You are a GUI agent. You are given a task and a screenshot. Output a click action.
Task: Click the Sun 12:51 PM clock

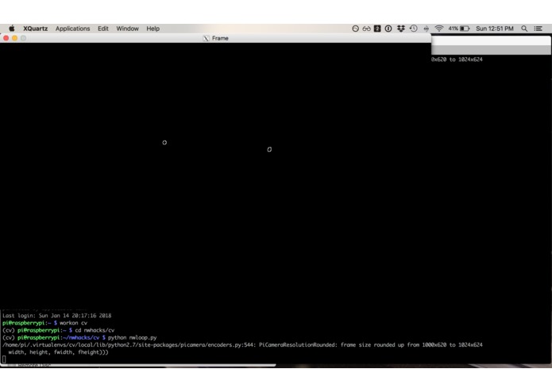click(x=495, y=29)
